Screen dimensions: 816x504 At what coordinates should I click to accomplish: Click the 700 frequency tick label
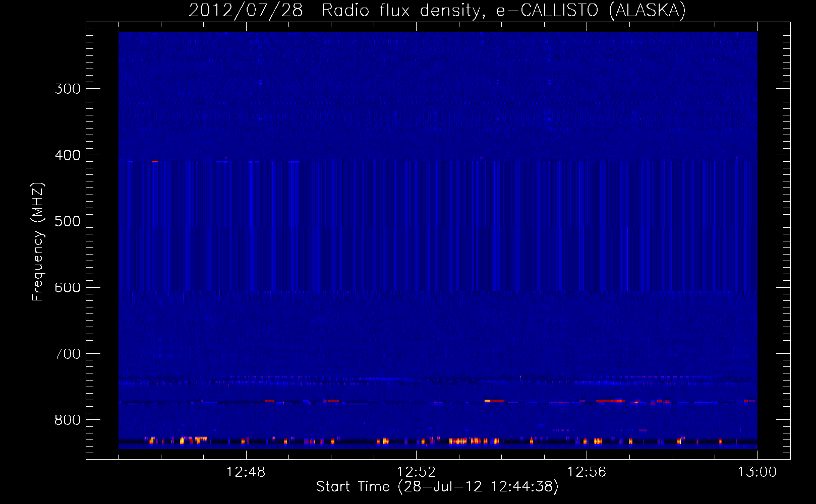tap(68, 354)
